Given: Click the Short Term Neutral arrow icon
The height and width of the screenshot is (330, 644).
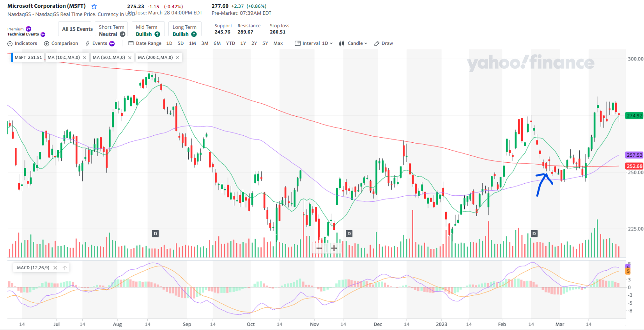Looking at the screenshot, I should [122, 34].
